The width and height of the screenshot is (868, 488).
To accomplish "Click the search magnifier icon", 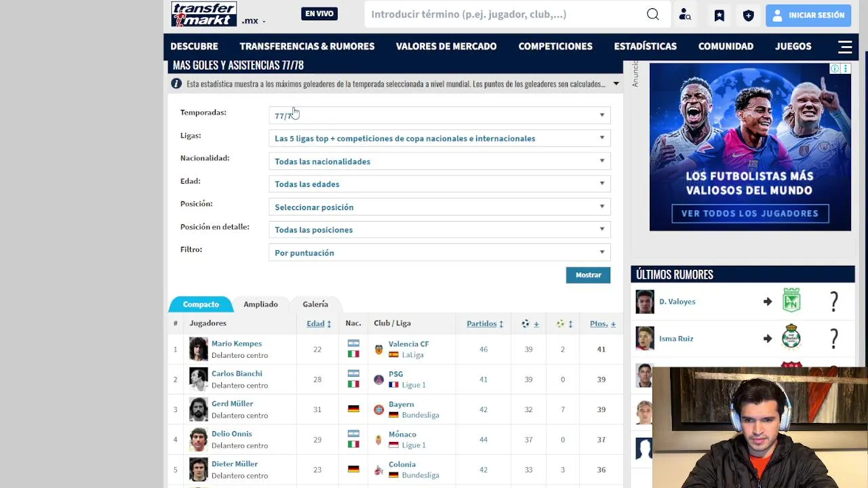I will [652, 14].
